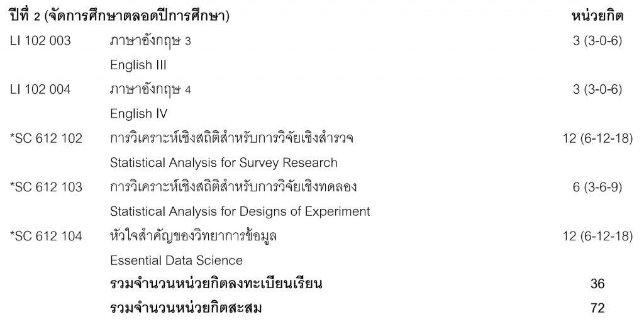Click the ภาษาอังกฤษ 4 course title
The height and width of the screenshot is (331, 644).
150,89
